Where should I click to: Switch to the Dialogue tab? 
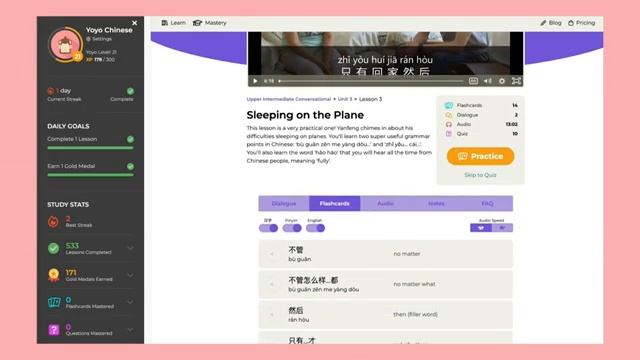coord(284,203)
